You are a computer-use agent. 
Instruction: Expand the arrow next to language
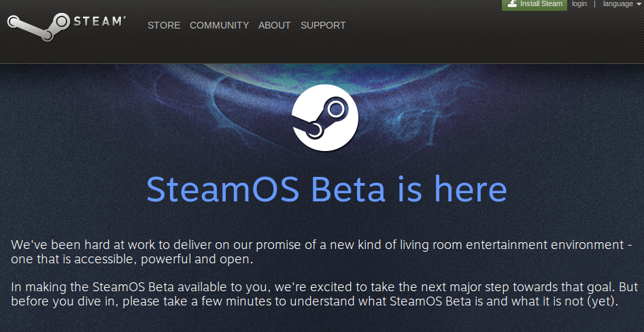(638, 4)
